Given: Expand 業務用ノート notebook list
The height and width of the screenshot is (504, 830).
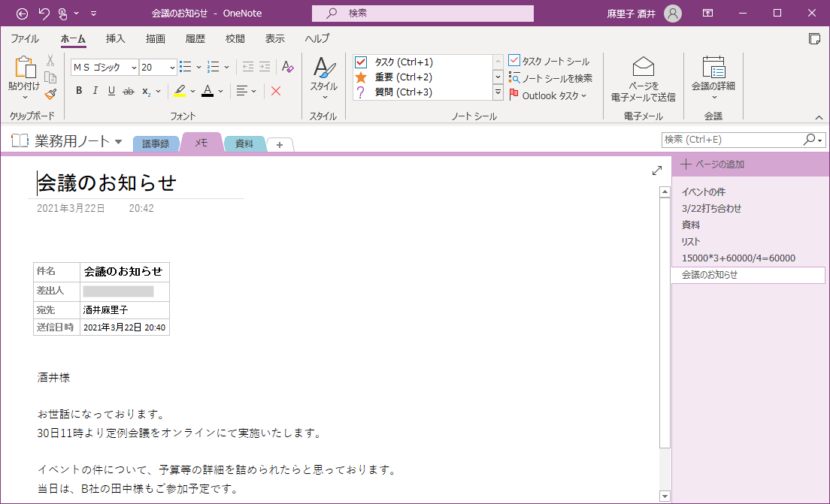Looking at the screenshot, I should (119, 142).
